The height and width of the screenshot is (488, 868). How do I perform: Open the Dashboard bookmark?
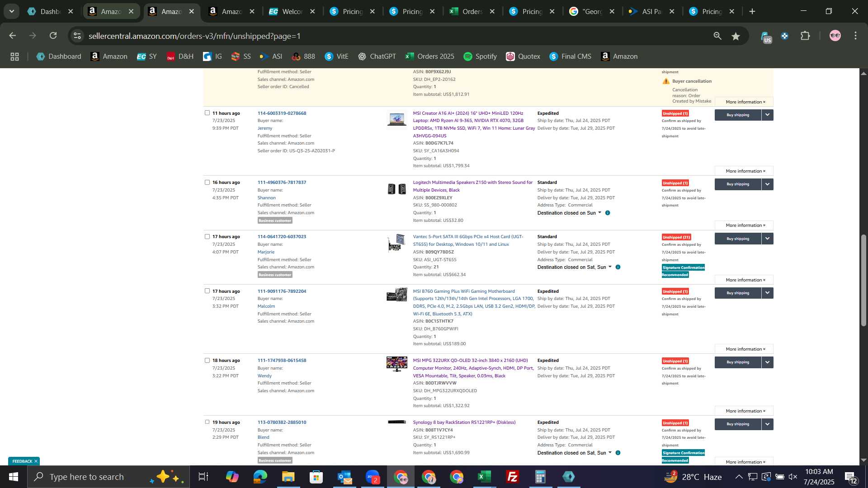click(x=59, y=56)
